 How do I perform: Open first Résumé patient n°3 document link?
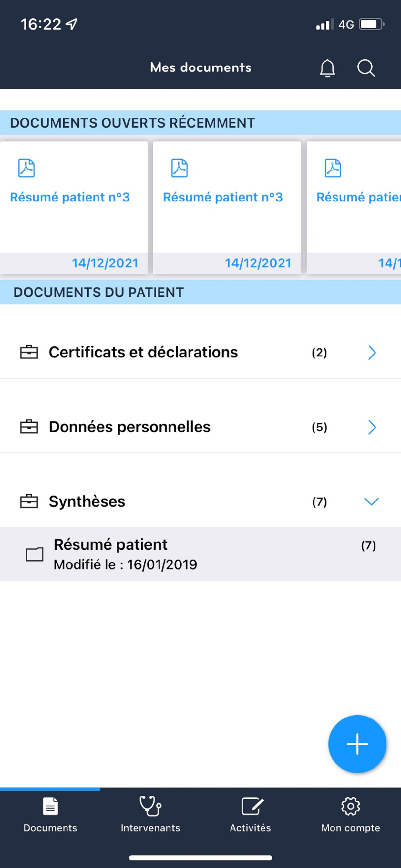(x=70, y=197)
